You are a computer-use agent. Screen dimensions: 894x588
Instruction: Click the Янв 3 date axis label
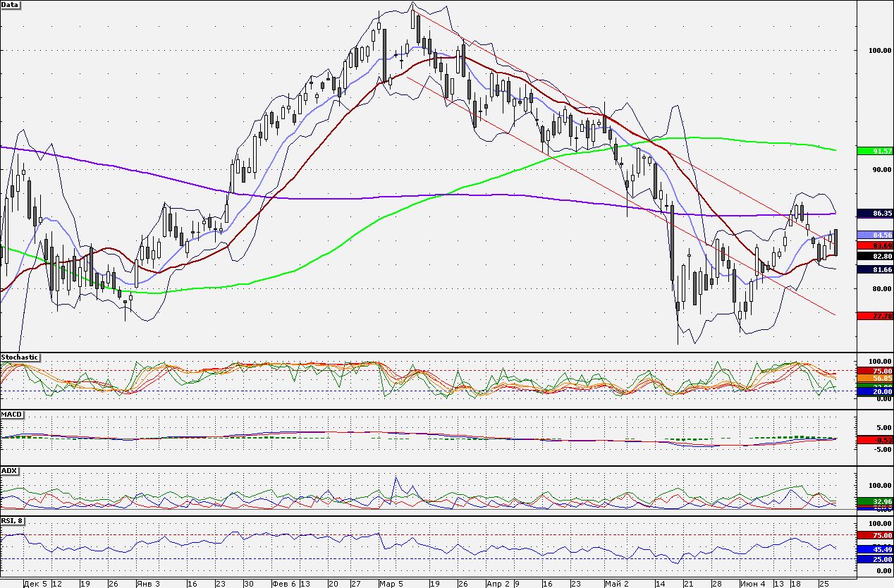click(147, 584)
